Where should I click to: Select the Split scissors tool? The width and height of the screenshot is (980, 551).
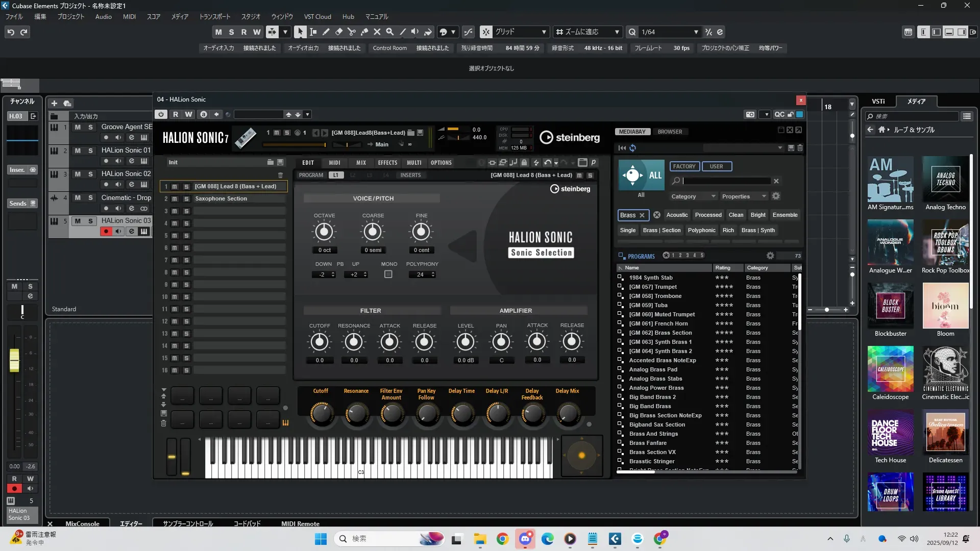click(x=351, y=32)
